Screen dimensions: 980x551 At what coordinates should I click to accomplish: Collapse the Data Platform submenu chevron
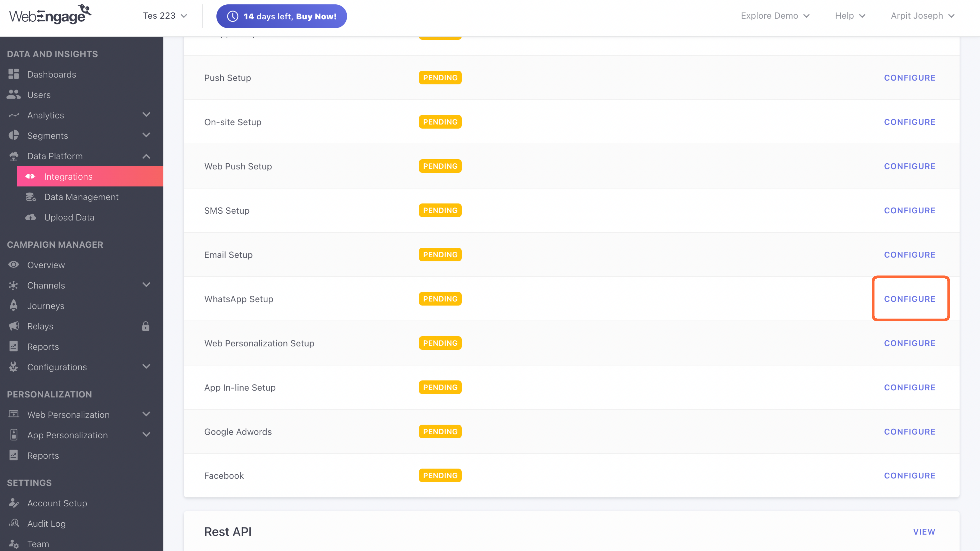[146, 156]
